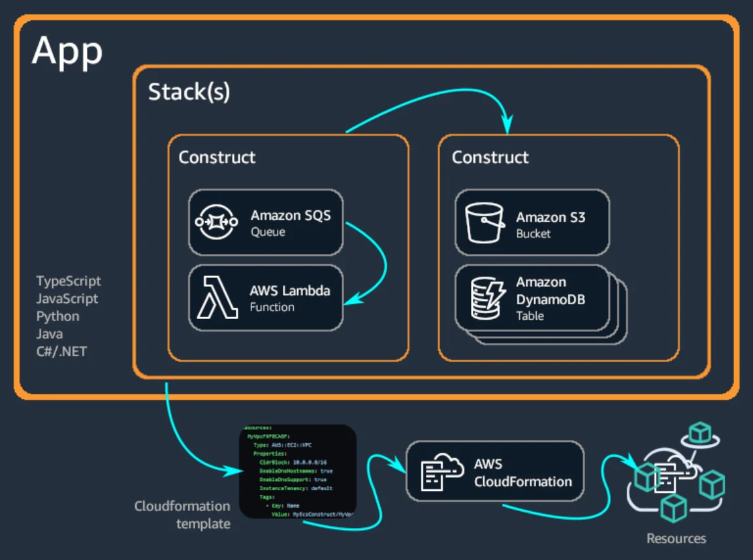
Task: Click the Stack(s) heading
Action: (x=189, y=91)
